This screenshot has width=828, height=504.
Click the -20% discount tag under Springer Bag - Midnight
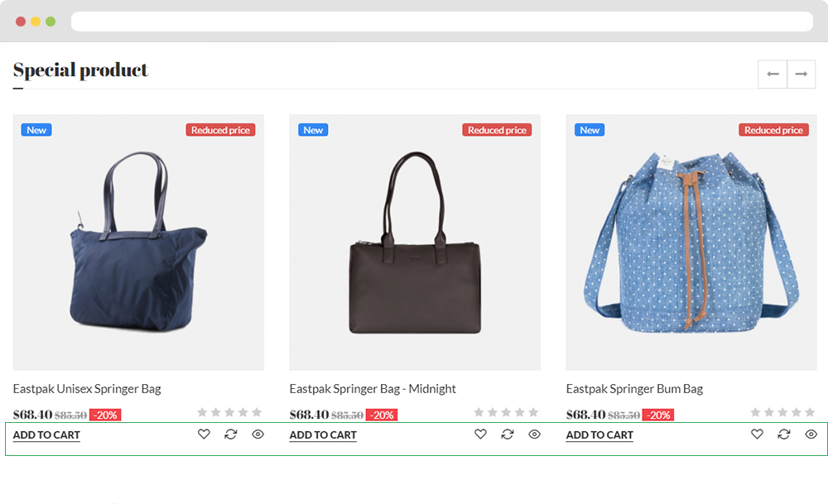(382, 415)
